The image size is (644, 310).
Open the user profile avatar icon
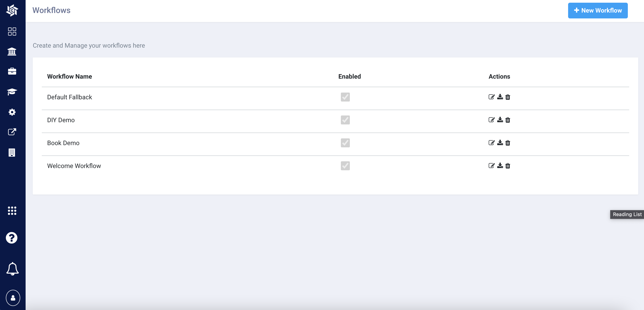[13, 298]
